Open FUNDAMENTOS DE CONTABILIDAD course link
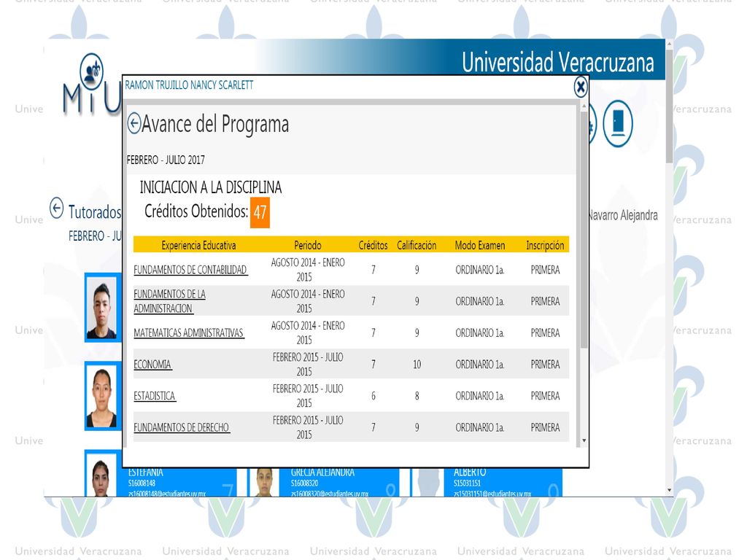 click(190, 270)
